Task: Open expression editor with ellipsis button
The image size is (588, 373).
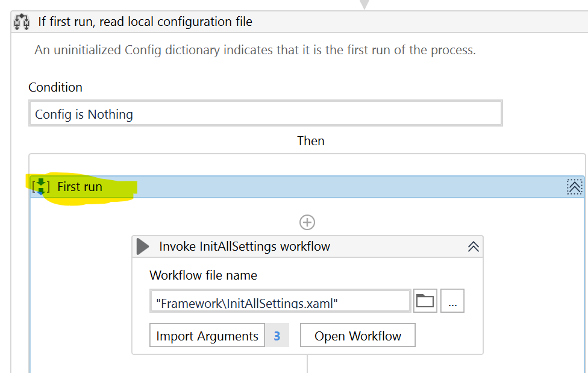Action: (452, 301)
